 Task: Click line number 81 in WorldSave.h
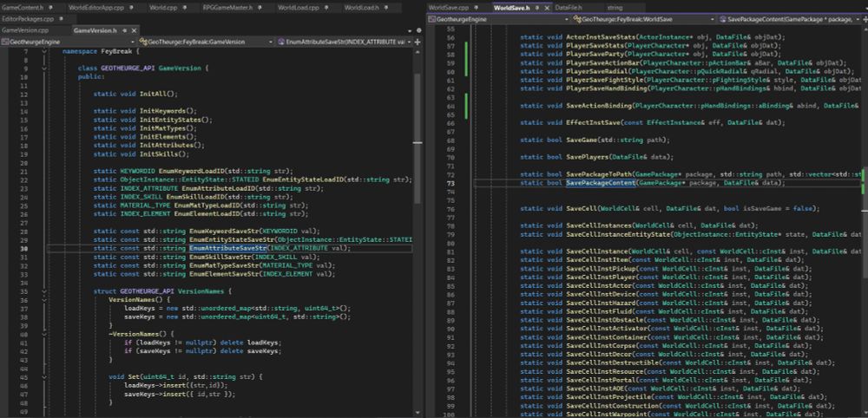coord(450,251)
